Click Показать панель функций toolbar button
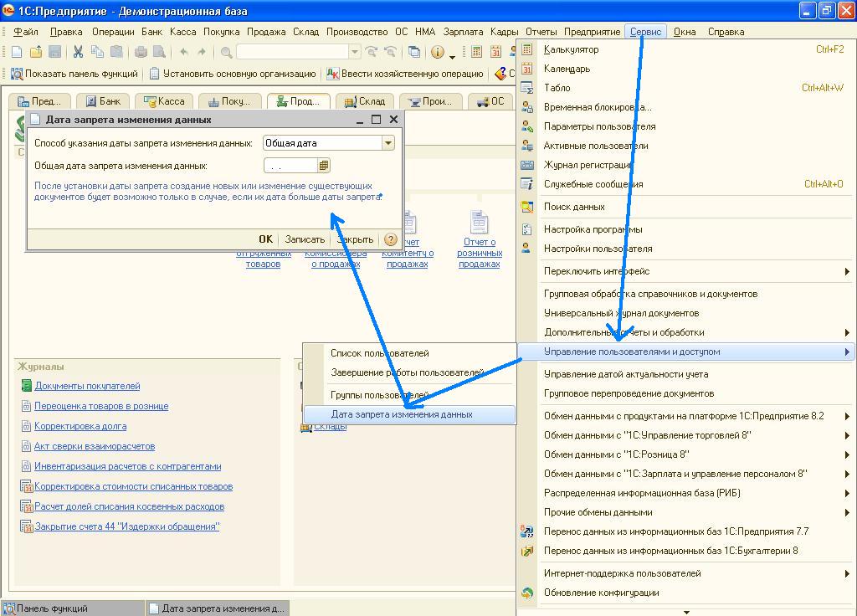 pyautogui.click(x=74, y=74)
